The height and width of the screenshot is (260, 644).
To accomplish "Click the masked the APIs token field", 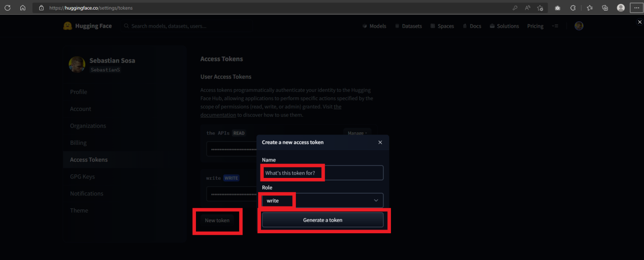I will coord(232,149).
